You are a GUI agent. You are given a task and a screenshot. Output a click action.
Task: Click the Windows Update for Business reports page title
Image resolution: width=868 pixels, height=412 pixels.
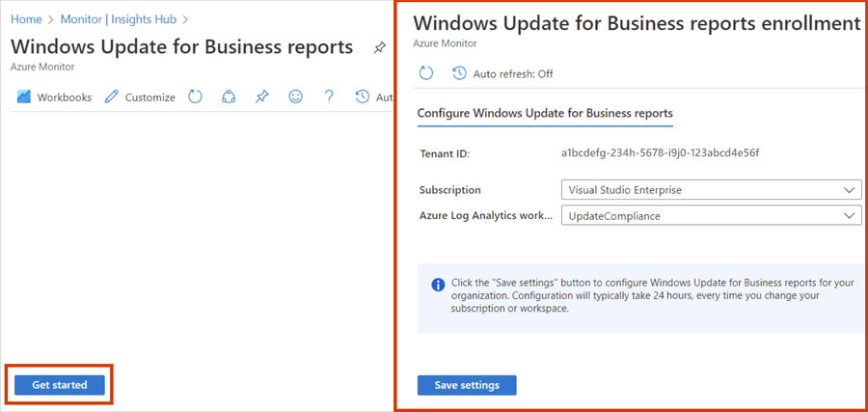pyautogui.click(x=181, y=47)
